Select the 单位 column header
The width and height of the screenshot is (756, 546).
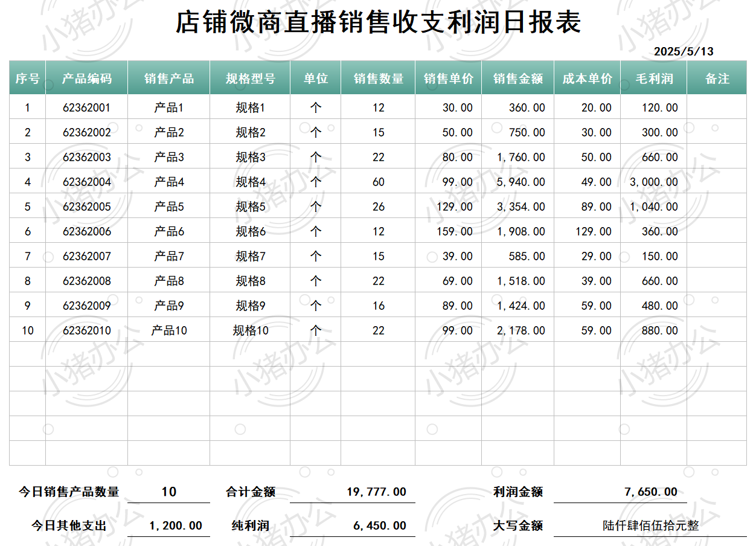316,78
